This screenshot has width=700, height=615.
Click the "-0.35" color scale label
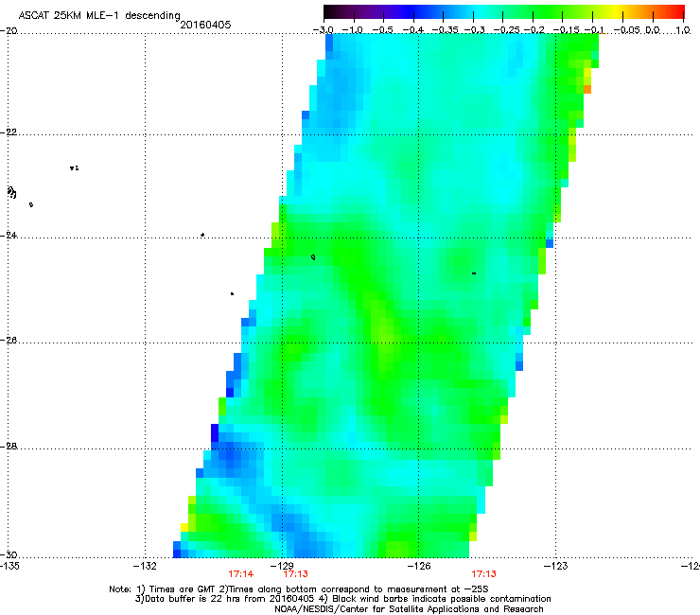coord(446,30)
